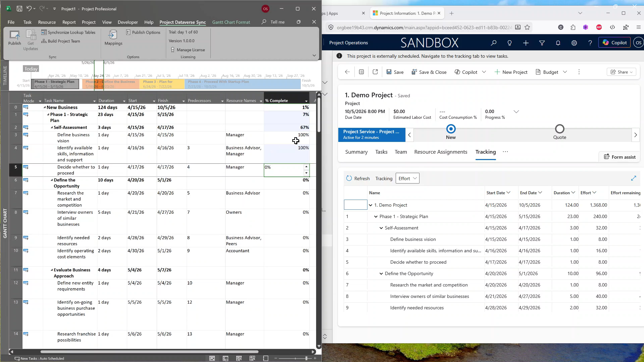The image size is (644, 362).
Task: Click New Project button
Action: (511, 72)
